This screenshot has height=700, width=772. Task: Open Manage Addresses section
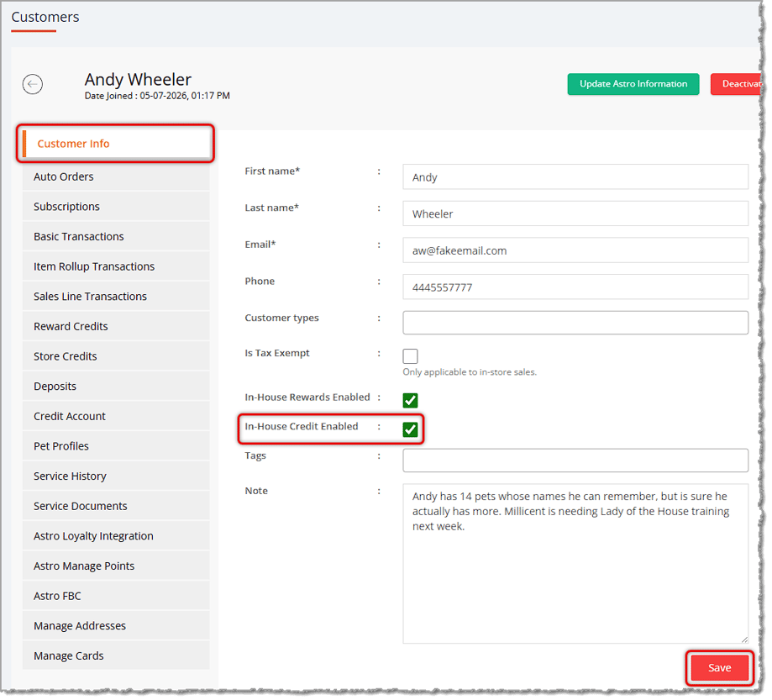[116, 626]
